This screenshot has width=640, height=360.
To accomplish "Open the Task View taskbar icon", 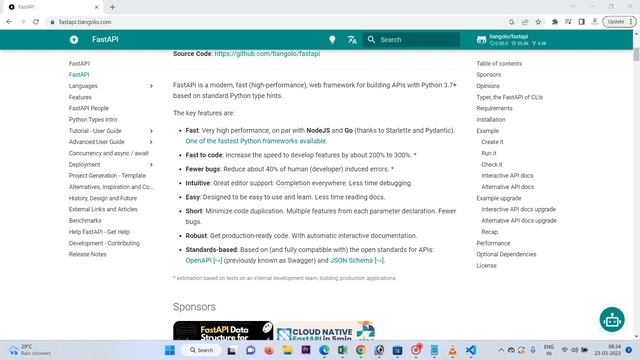I will click(231, 350).
